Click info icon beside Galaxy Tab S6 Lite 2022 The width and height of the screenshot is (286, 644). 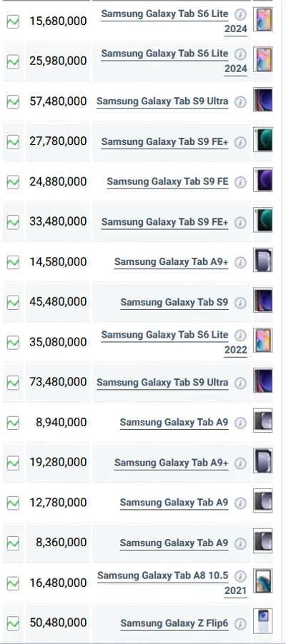(240, 335)
